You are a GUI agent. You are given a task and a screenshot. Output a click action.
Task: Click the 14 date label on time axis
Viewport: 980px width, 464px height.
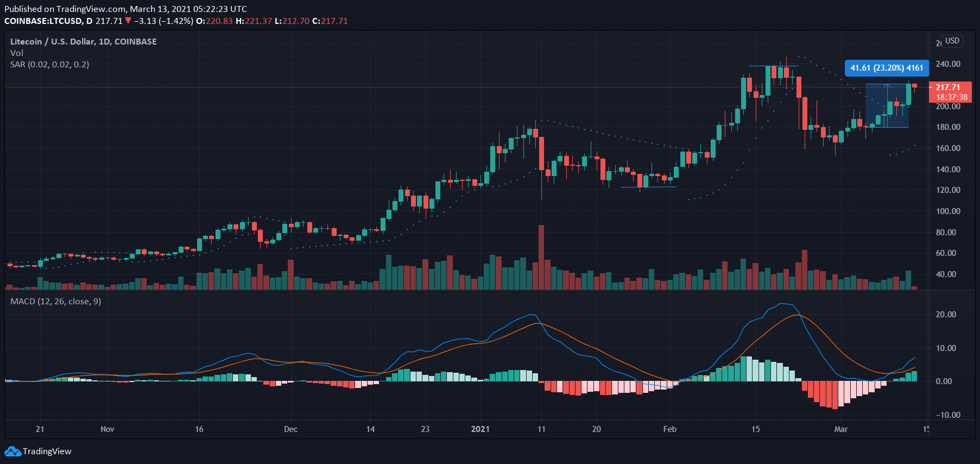370,429
